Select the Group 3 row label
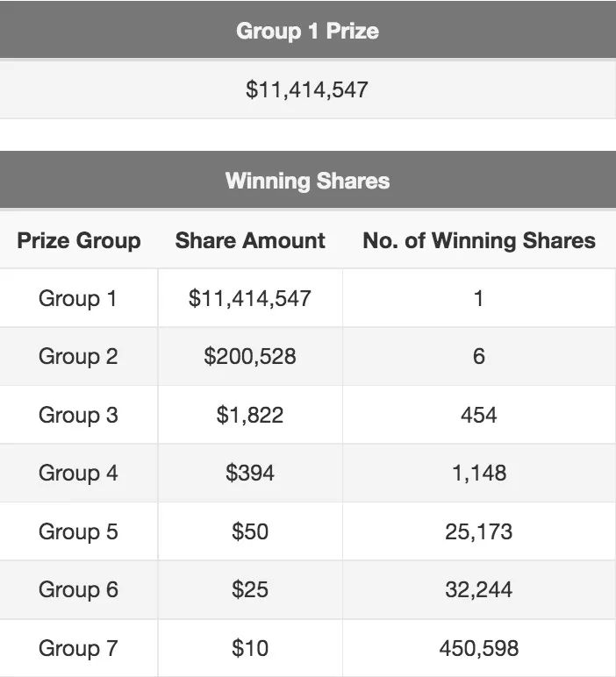The height and width of the screenshot is (677, 616). [78, 415]
